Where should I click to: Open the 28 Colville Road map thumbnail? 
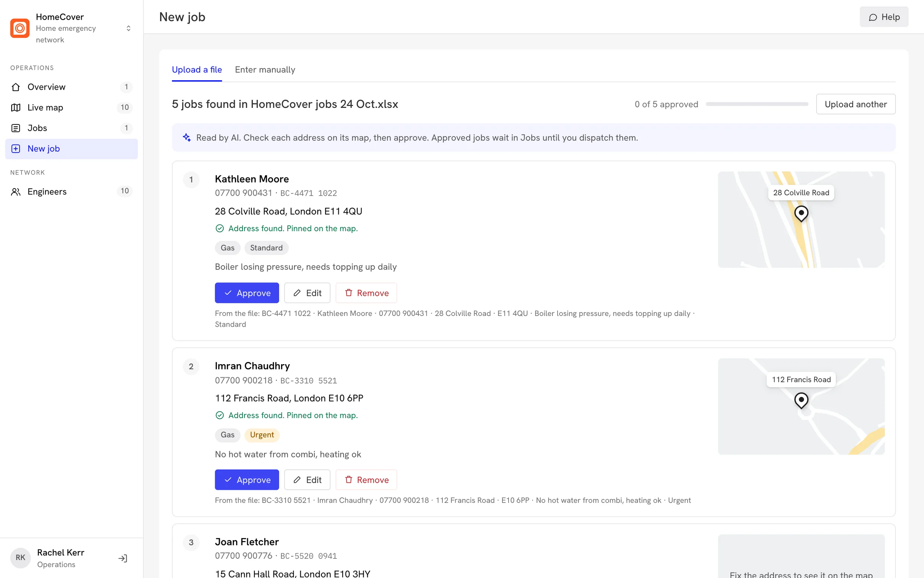tap(801, 220)
